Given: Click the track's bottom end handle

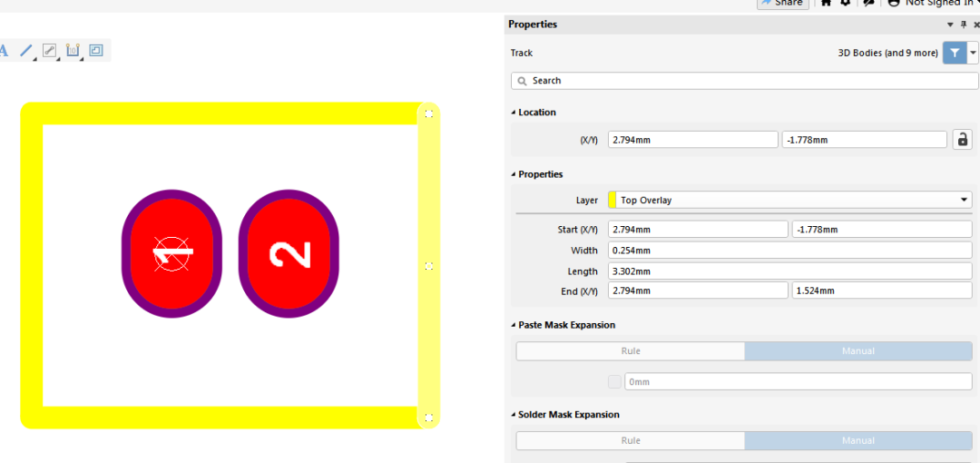Looking at the screenshot, I should click(x=428, y=418).
